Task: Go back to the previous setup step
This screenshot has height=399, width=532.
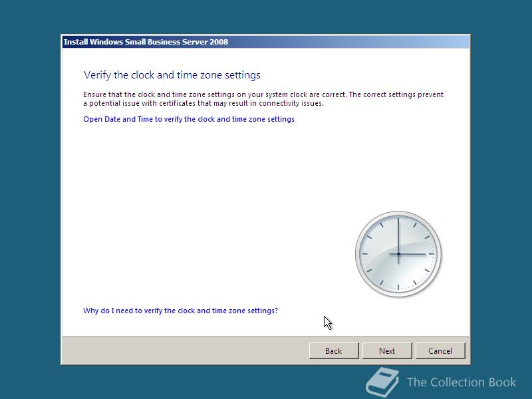Action: coord(334,351)
